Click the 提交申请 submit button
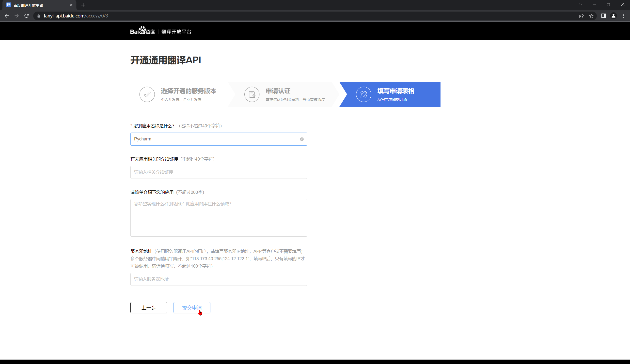Screen dimensions: 630x364 (192, 307)
